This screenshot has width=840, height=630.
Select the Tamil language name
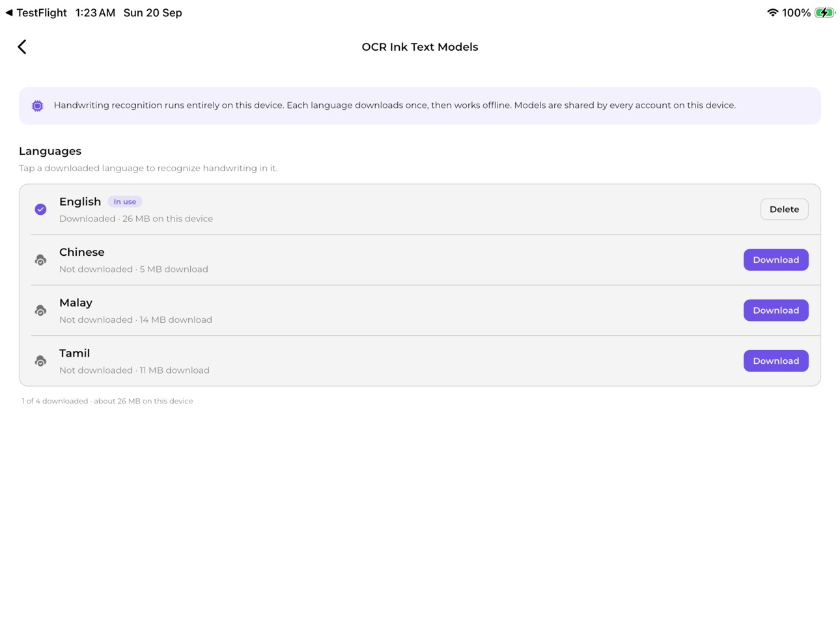[75, 353]
